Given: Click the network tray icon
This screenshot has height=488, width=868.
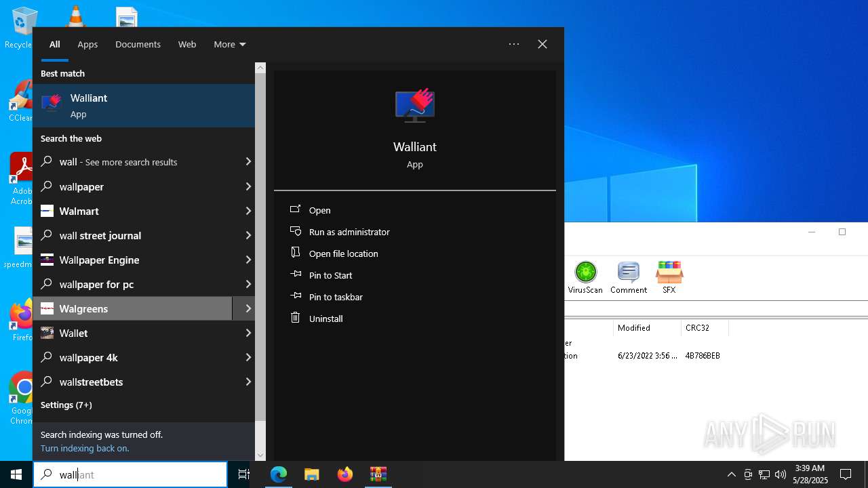Looking at the screenshot, I should tap(764, 474).
